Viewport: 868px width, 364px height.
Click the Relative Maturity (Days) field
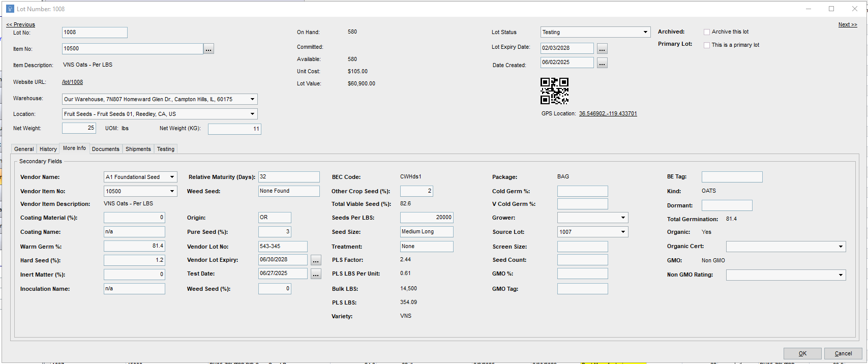click(x=289, y=177)
